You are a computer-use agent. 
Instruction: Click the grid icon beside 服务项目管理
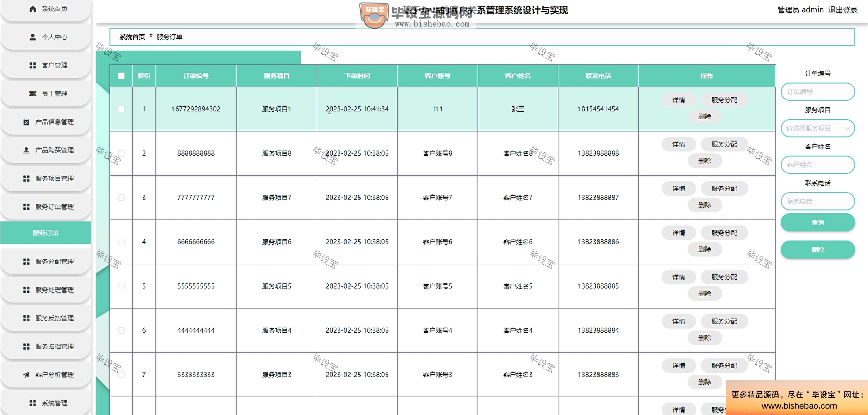tap(26, 179)
